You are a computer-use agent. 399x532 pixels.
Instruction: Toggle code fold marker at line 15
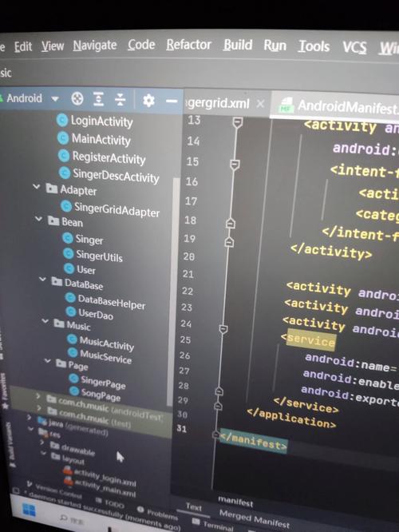pyautogui.click(x=235, y=165)
